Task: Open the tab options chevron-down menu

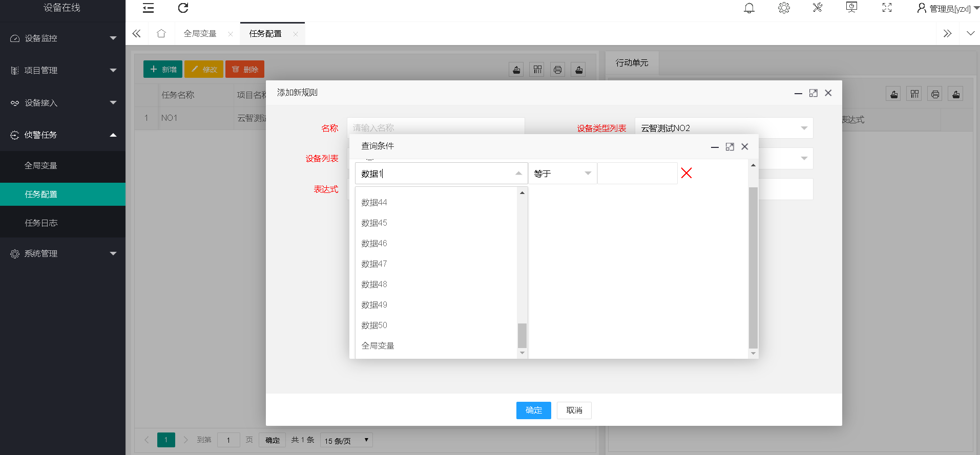Action: point(970,33)
